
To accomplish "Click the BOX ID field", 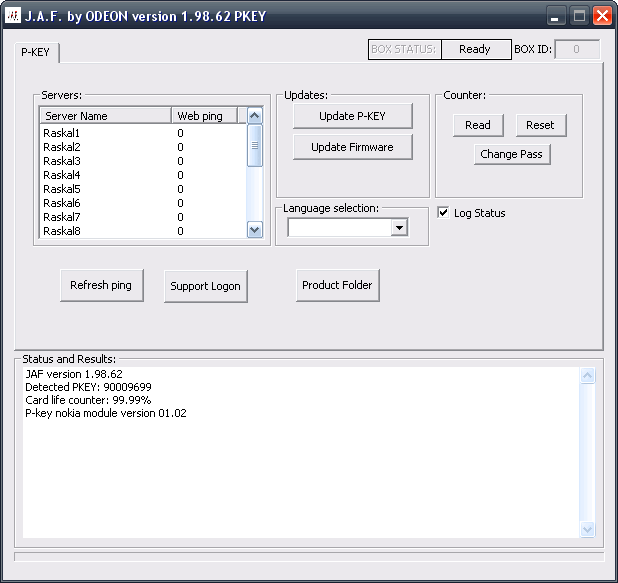I will click(577, 49).
